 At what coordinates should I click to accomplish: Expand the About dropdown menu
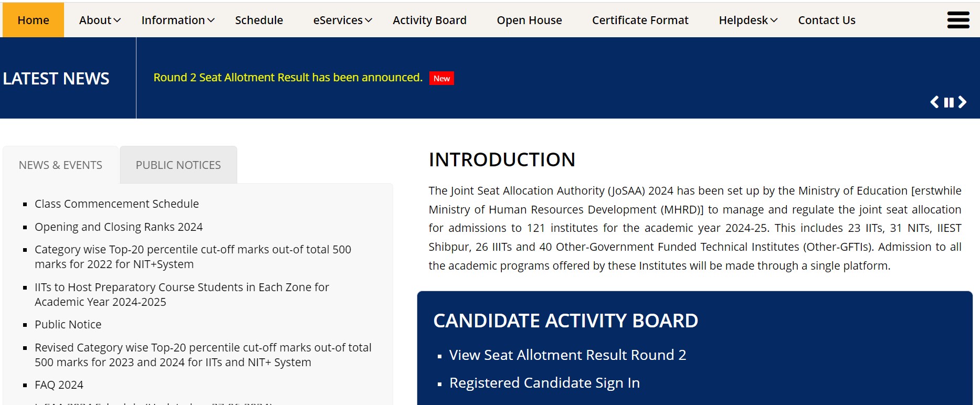[100, 20]
